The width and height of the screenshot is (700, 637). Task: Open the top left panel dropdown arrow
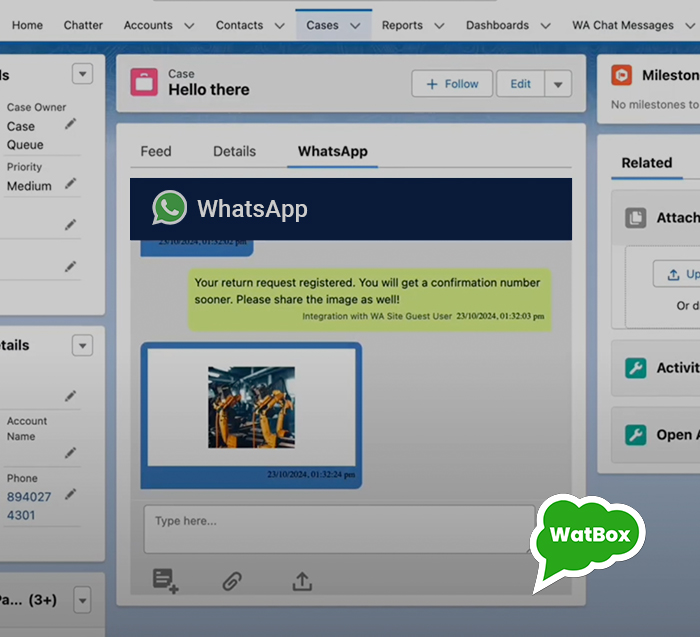click(x=83, y=74)
